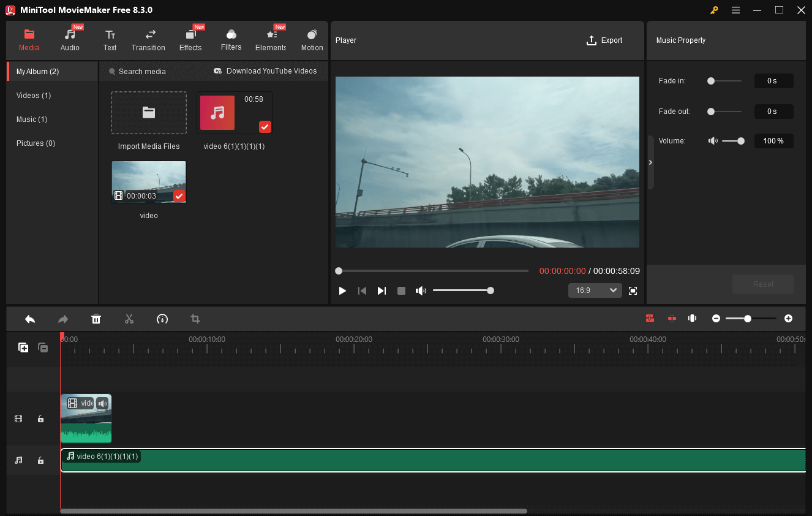This screenshot has height=516, width=812.
Task: Adjust the timeline zoom slider
Action: click(751, 319)
